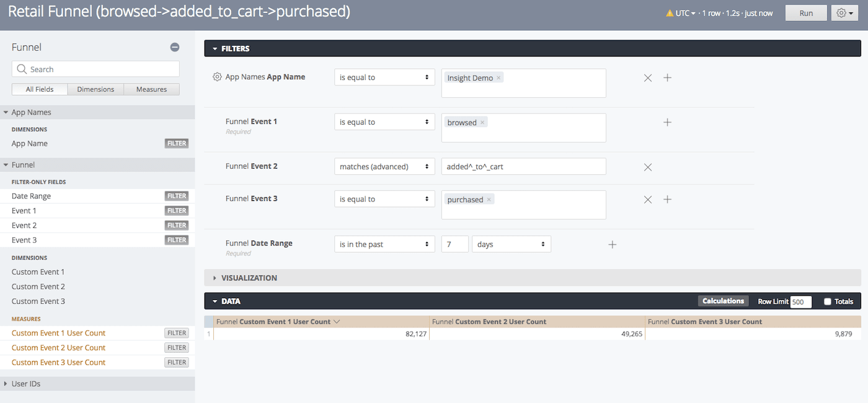
Task: Add a condition to Event 3 filter
Action: click(667, 200)
